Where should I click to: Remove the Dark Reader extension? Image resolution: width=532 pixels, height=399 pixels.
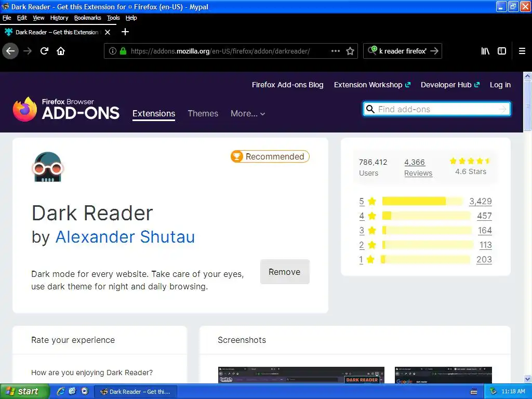[285, 272]
